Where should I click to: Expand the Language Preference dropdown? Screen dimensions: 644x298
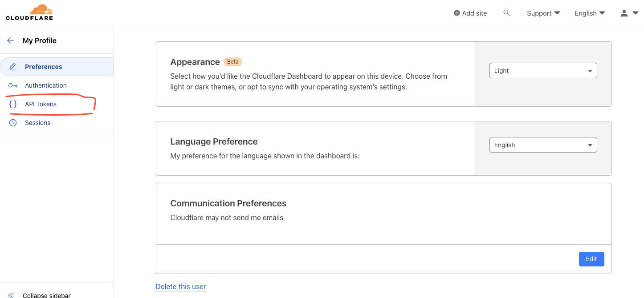click(x=543, y=145)
